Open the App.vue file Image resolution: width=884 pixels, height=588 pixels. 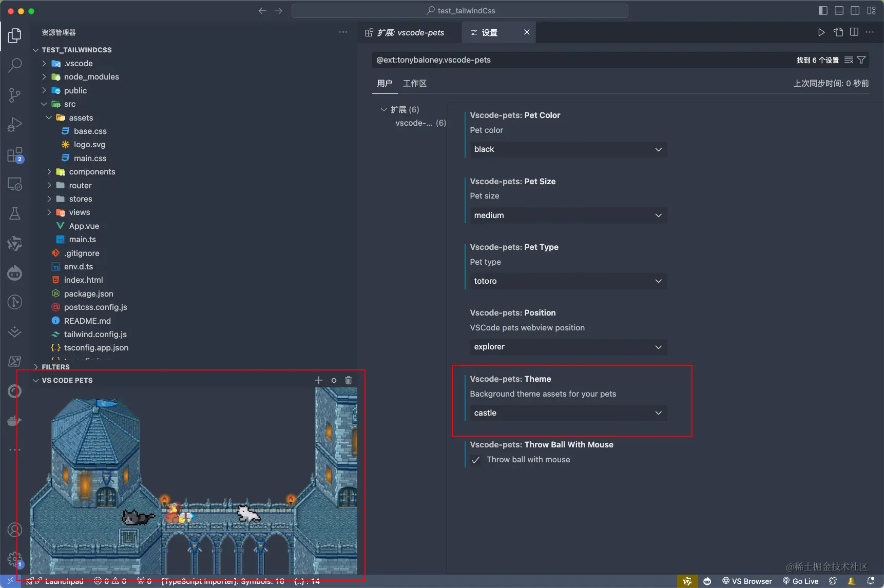pos(84,226)
